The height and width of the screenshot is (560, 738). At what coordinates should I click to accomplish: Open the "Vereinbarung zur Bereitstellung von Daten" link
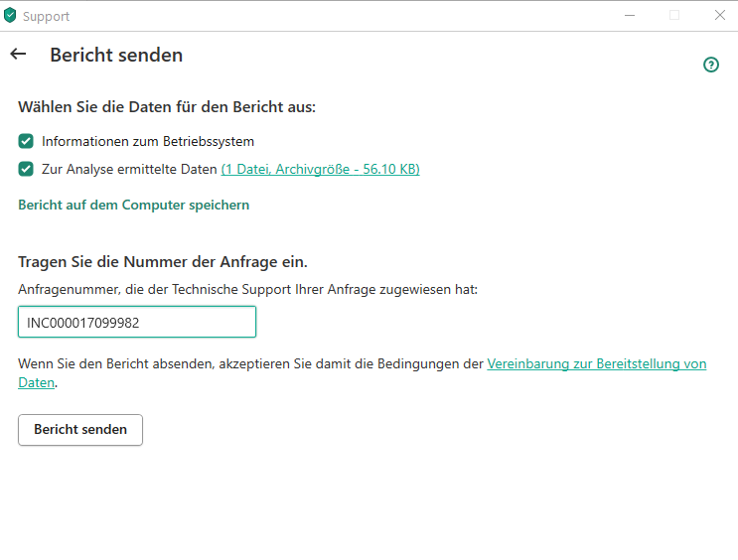point(596,363)
